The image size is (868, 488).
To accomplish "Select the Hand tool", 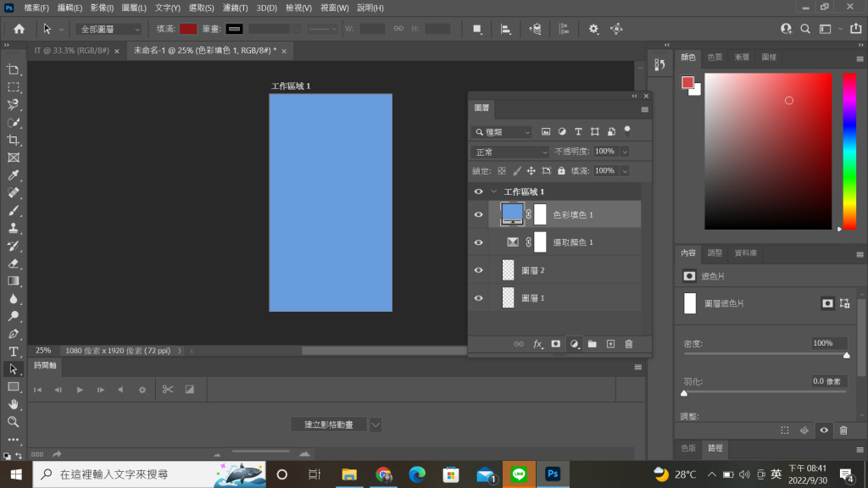I will click(x=14, y=404).
